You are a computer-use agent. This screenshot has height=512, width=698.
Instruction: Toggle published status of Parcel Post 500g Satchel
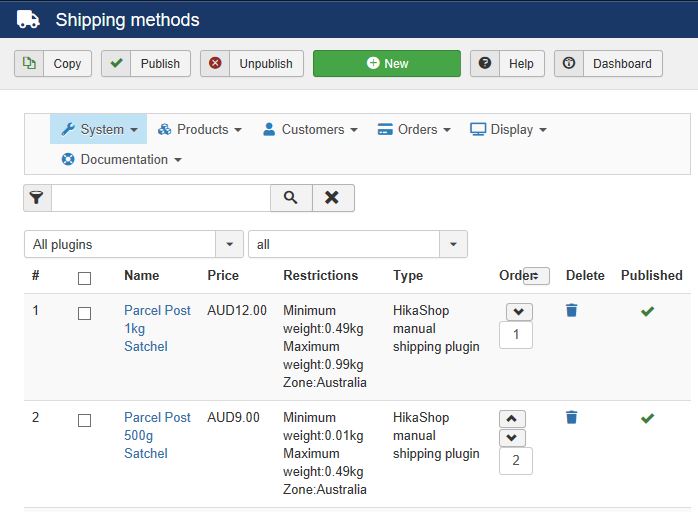point(647,418)
